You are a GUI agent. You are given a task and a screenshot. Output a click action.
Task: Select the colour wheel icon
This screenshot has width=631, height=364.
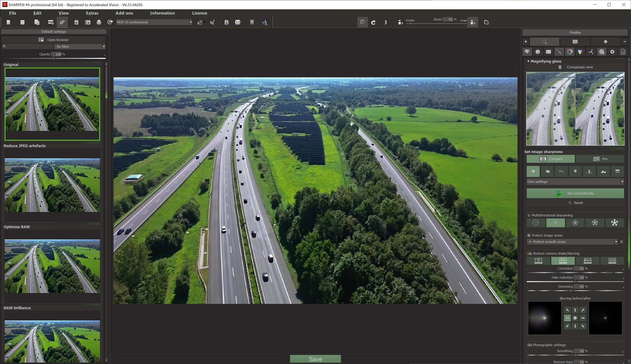pyautogui.click(x=570, y=52)
